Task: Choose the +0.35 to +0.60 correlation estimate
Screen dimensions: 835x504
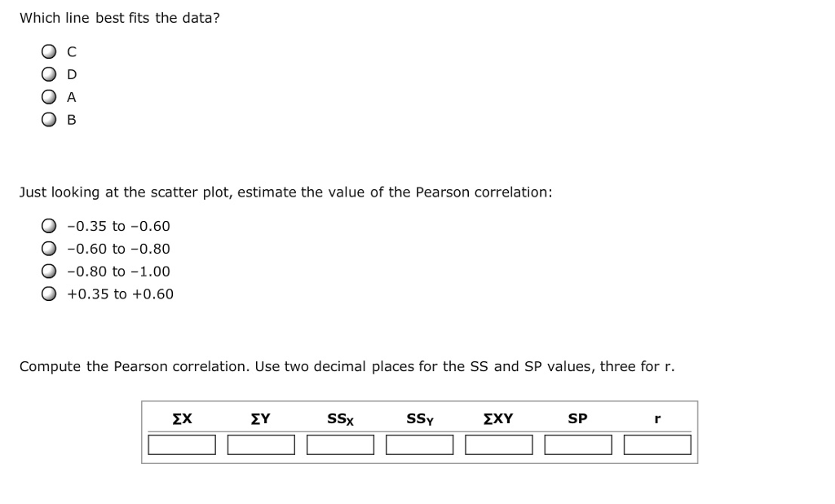Action: [48, 294]
